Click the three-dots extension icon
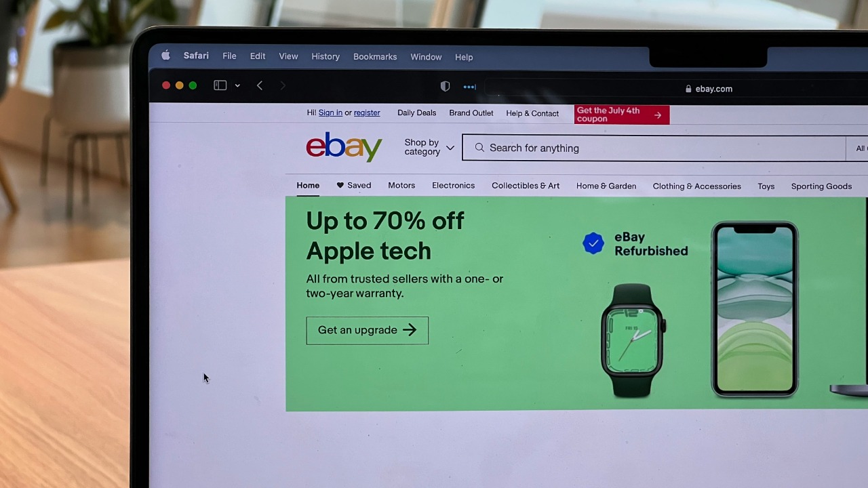 coord(469,87)
